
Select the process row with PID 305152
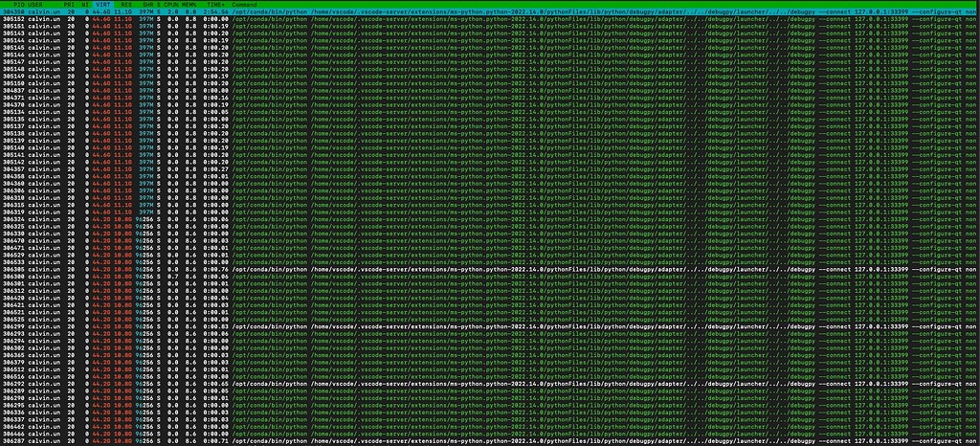pyautogui.click(x=15, y=18)
